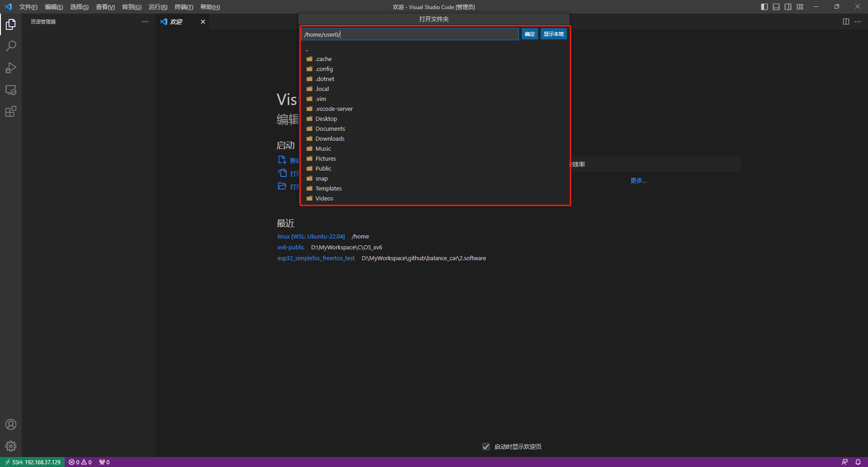Click the 确定 confirm button
Image resolution: width=868 pixels, height=467 pixels.
coord(529,34)
